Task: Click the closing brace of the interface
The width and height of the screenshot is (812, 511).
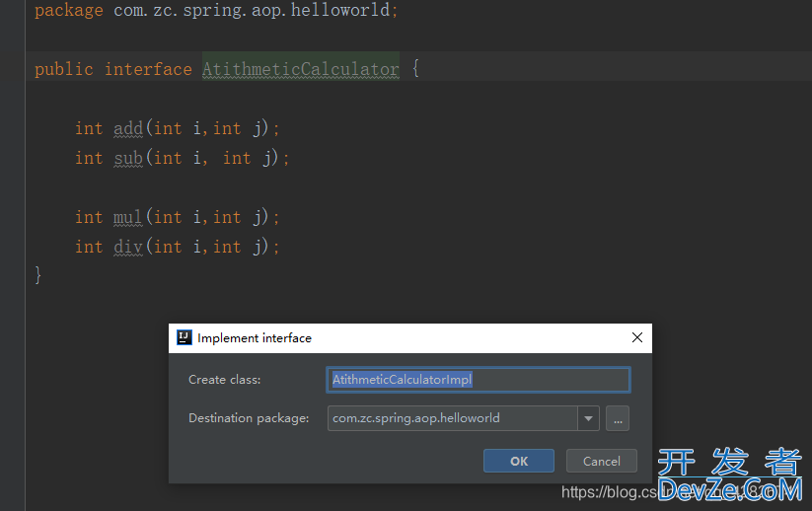Action: (x=37, y=274)
